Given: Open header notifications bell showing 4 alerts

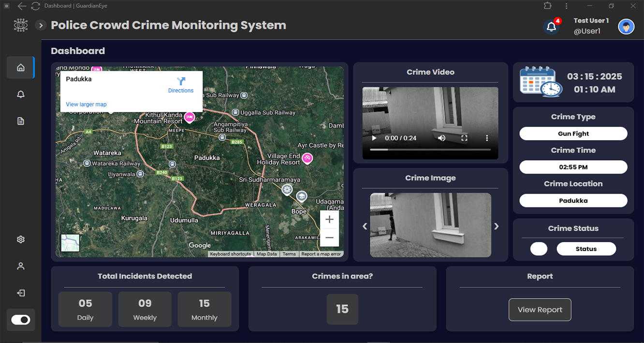Looking at the screenshot, I should click(x=551, y=27).
